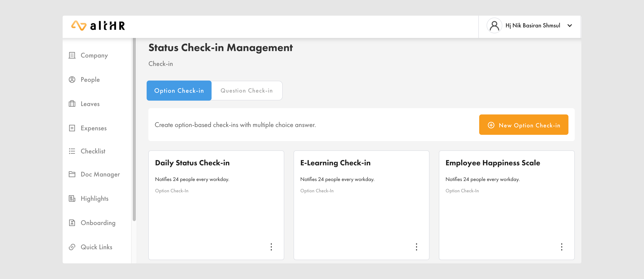Image resolution: width=644 pixels, height=279 pixels.
Task: Select the Onboarding badge icon
Action: [x=72, y=222]
